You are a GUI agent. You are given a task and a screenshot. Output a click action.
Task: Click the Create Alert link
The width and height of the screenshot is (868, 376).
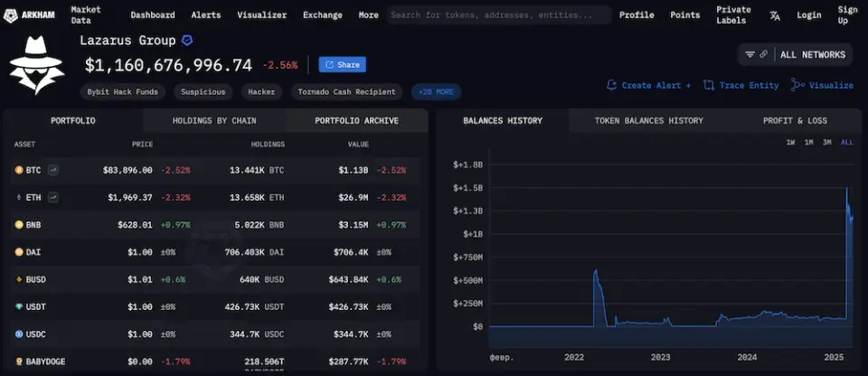click(648, 85)
